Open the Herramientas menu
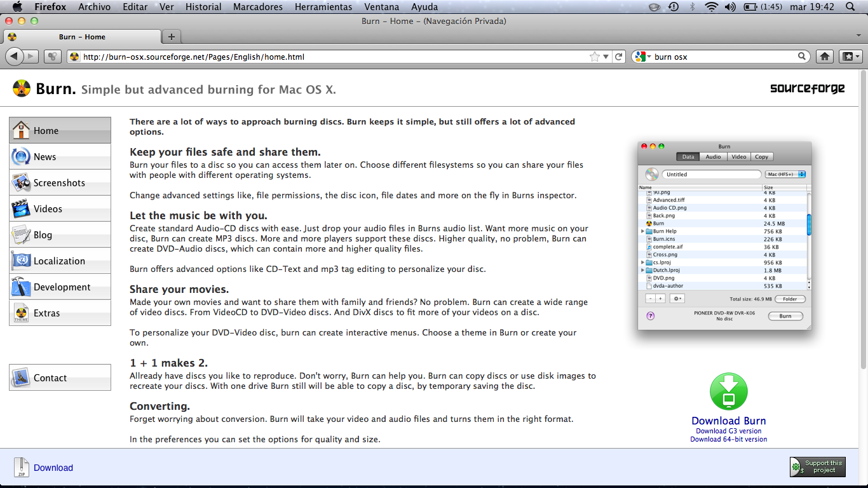This screenshot has height=488, width=868. coord(323,7)
